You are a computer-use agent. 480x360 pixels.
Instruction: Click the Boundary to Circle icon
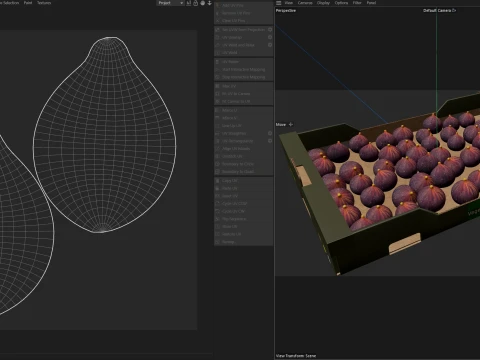[218, 164]
